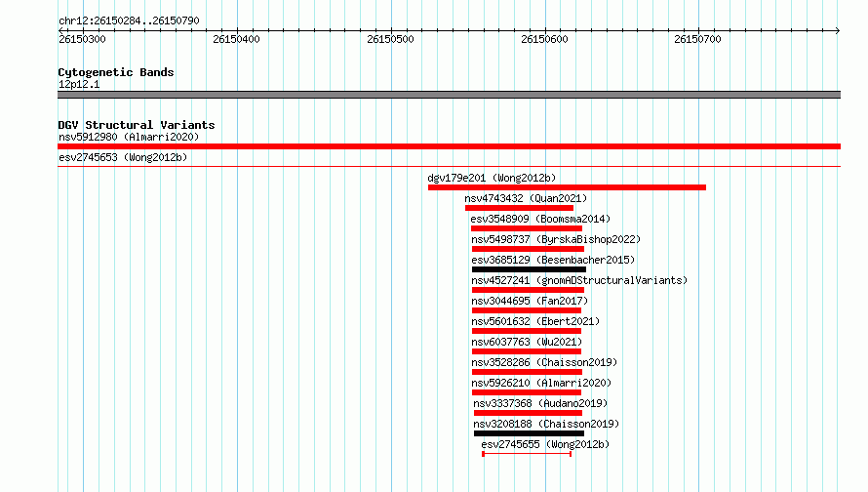868x492 pixels.
Task: Click the nsv5926210 (Almarri2020) label
Action: click(541, 383)
